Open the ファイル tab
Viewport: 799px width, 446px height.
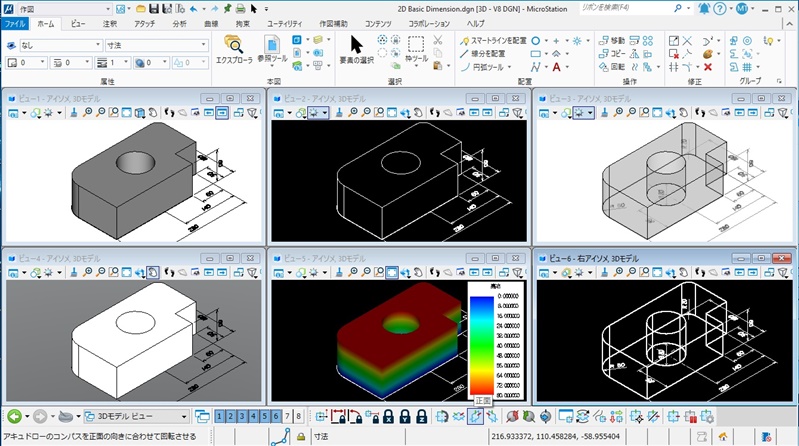coord(15,23)
